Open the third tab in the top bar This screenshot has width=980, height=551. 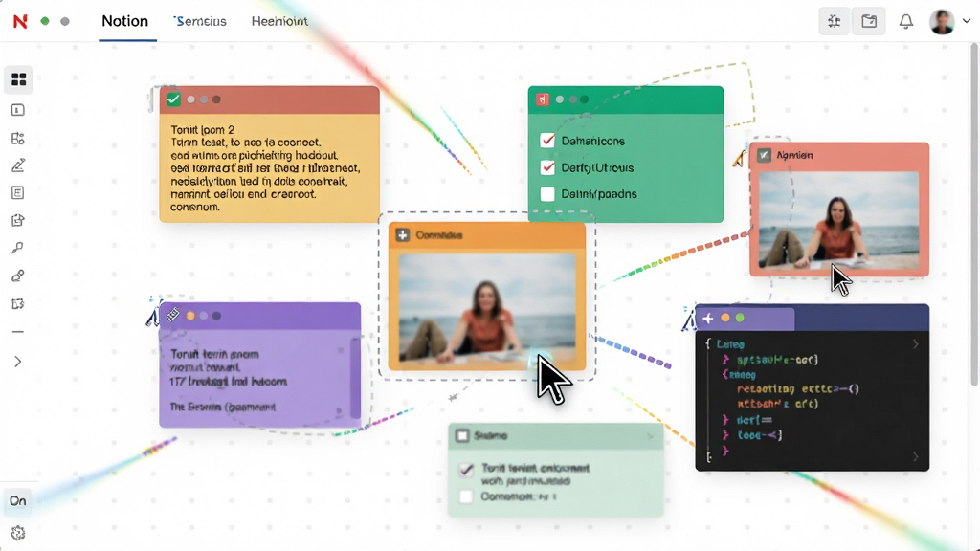tap(279, 21)
